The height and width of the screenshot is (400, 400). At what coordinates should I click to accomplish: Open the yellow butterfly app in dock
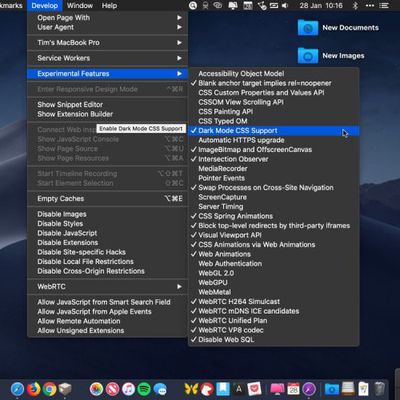coord(191,389)
